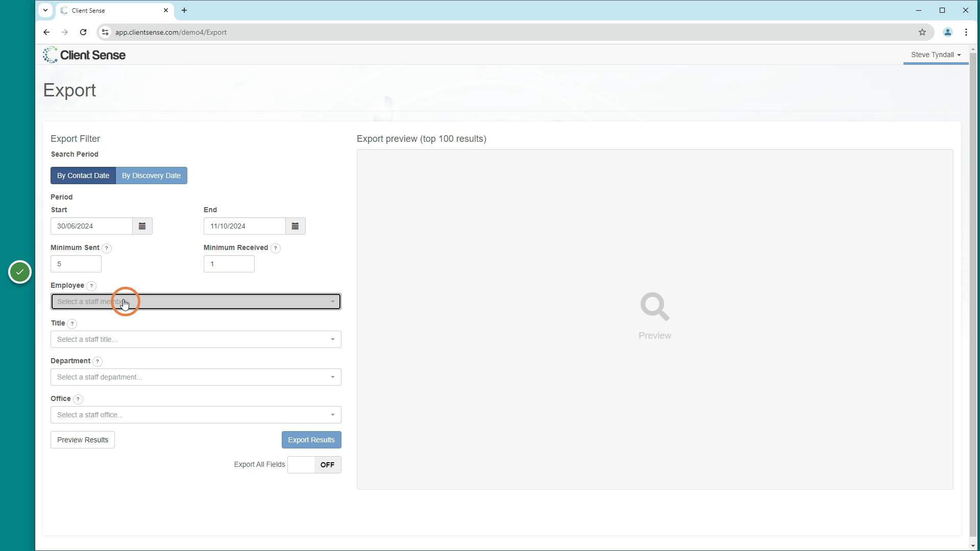
Task: Focus the End date field
Action: [245, 226]
